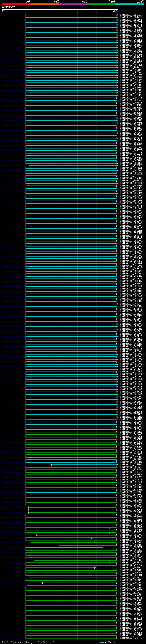Select hit label UniRef100_B7ZYP1
Viewport: 146px width, 644px height.
click(131, 140)
